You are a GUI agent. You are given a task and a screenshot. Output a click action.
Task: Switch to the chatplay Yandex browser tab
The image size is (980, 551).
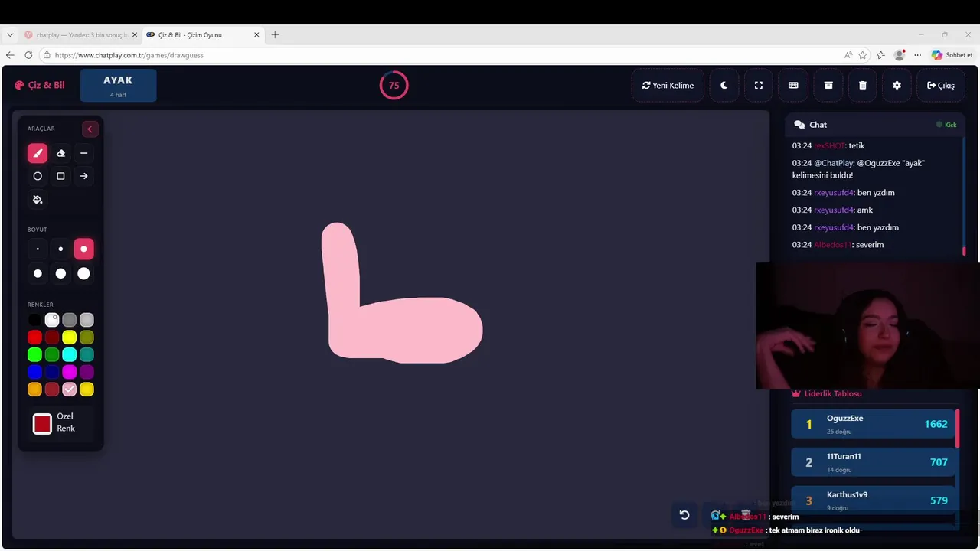(x=80, y=35)
